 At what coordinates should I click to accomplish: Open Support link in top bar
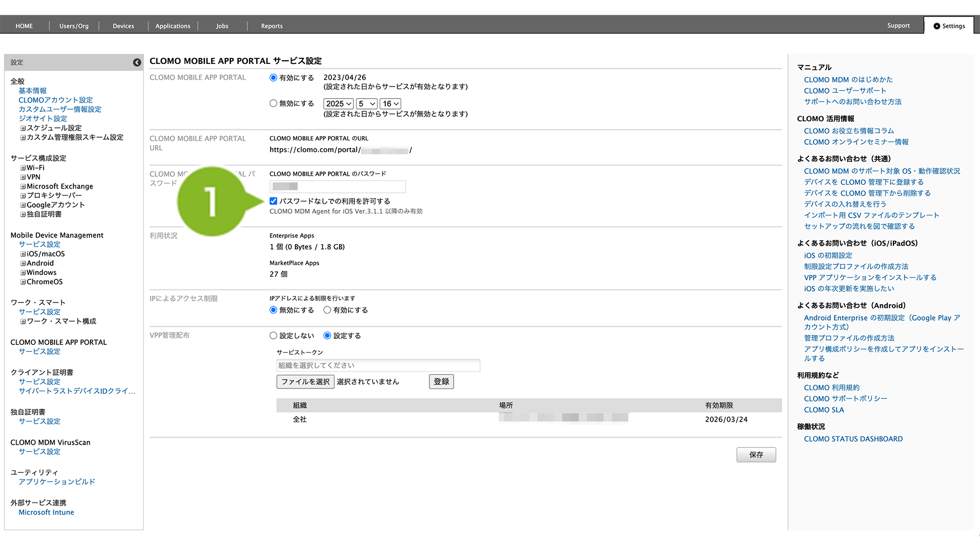(x=898, y=26)
